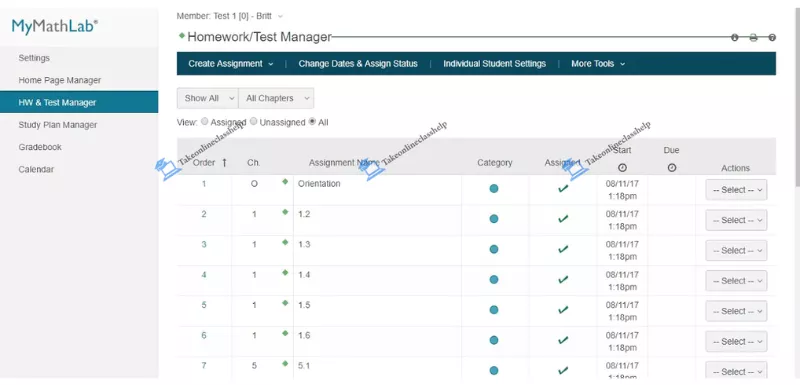Click the category dot for 1.3
This screenshot has width=800, height=385.
(x=493, y=249)
